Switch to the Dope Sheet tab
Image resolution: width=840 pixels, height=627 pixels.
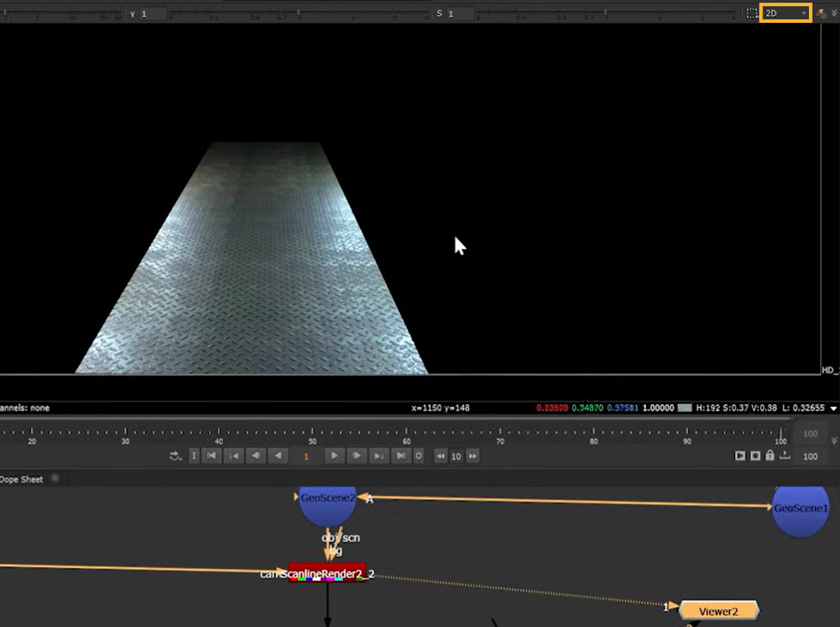(x=22, y=479)
